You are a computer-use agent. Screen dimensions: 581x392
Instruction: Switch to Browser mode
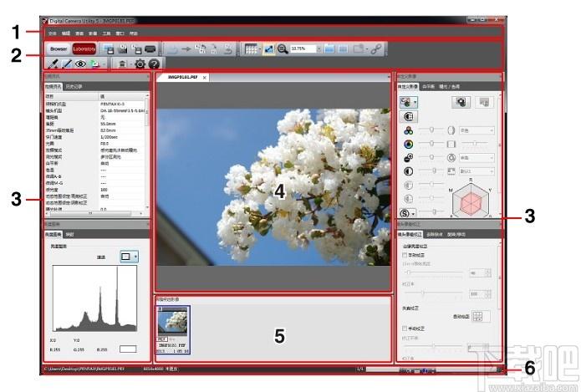[x=59, y=49]
